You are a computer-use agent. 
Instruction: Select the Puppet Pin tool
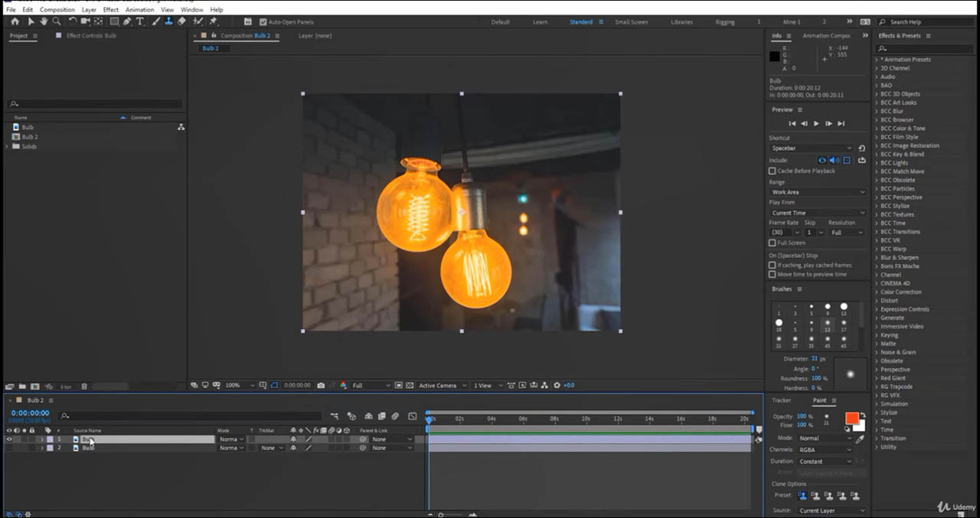click(213, 21)
